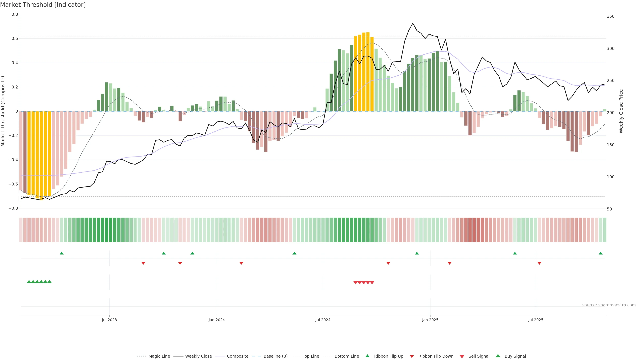Click the Ribbon Flip Up legend label
The width and height of the screenshot is (644, 362).
pos(389,356)
